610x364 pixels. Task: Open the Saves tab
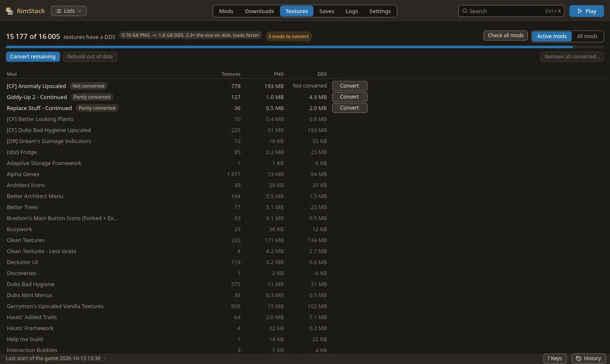pyautogui.click(x=327, y=11)
